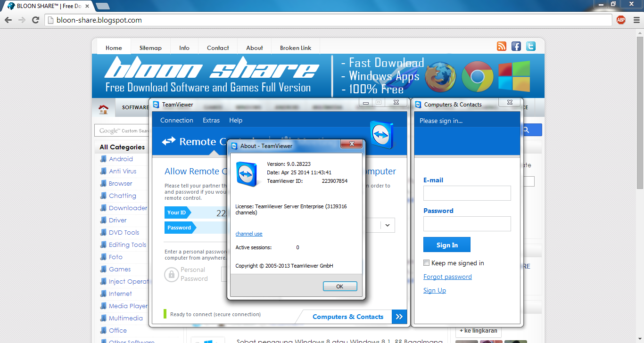
Task: Open the Help menu in TeamViewer
Action: tap(236, 120)
